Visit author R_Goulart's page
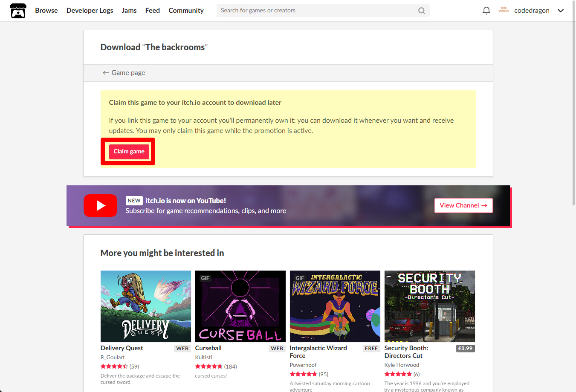Viewport: 576px width, 392px height. 113,357
